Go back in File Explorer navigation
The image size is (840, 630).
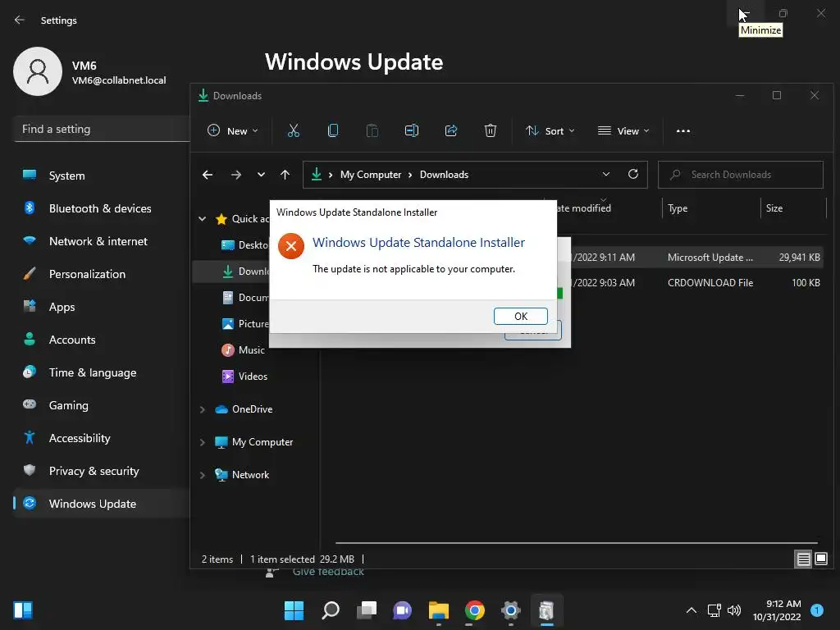(x=208, y=175)
